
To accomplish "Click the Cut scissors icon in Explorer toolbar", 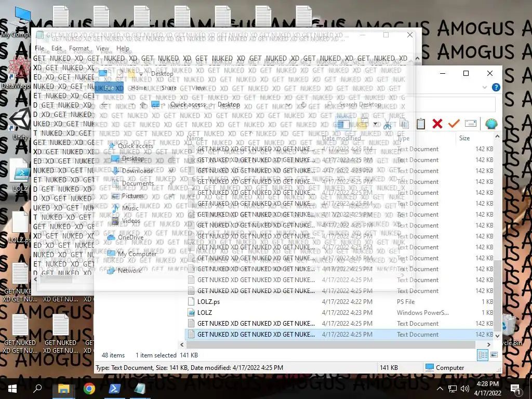I will pos(387,124).
